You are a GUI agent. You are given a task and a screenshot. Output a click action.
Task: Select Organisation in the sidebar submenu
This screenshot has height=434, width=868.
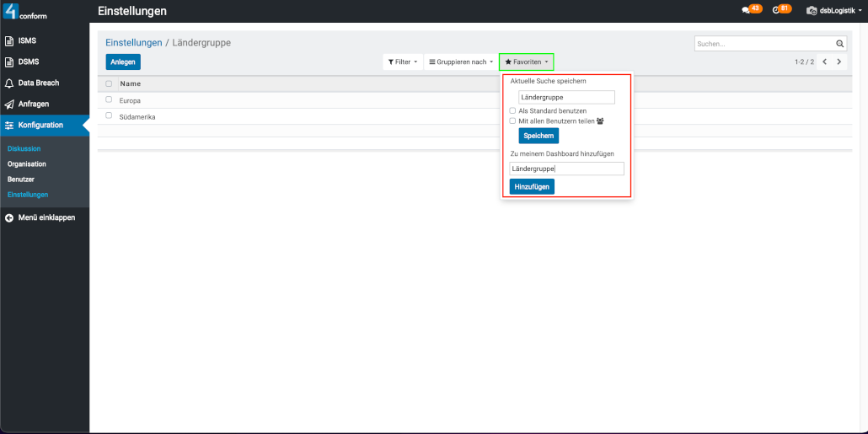pyautogui.click(x=27, y=163)
